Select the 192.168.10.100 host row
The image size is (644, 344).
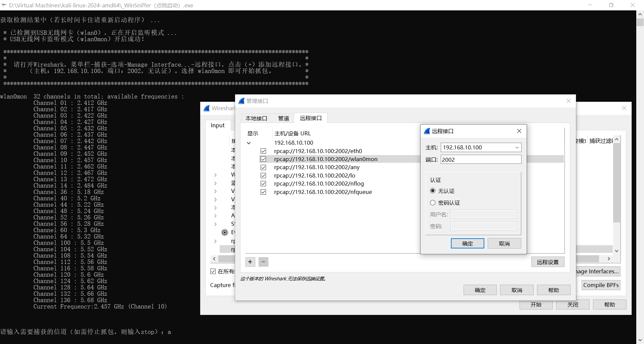293,143
